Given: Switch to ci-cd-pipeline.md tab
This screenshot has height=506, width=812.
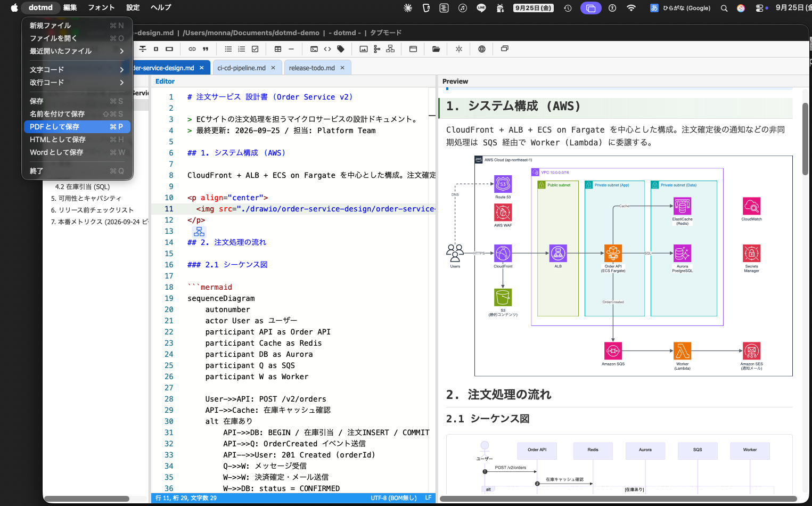Looking at the screenshot, I should [241, 68].
